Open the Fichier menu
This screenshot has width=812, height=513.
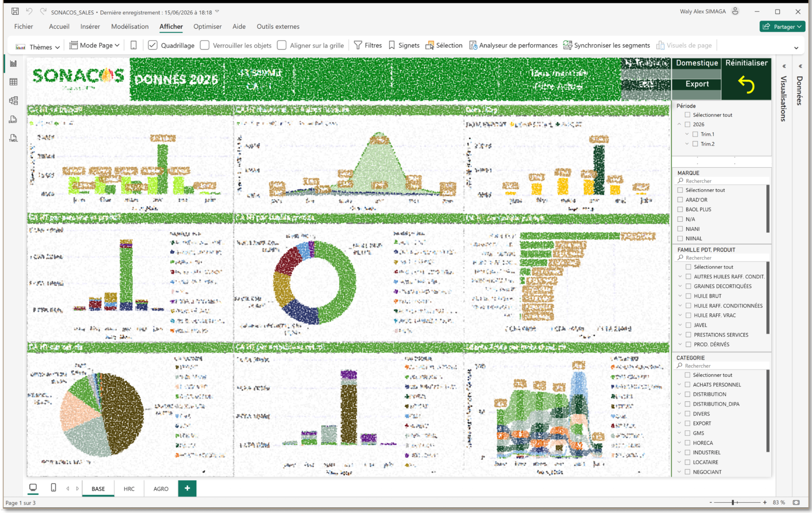point(24,27)
